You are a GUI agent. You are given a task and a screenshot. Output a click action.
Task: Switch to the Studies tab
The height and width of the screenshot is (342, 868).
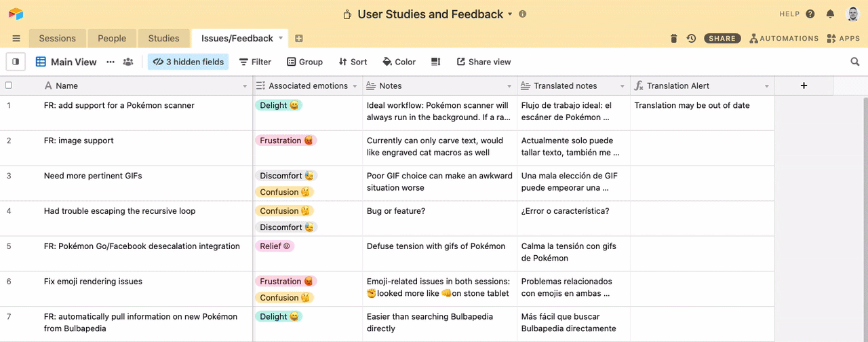pos(163,39)
